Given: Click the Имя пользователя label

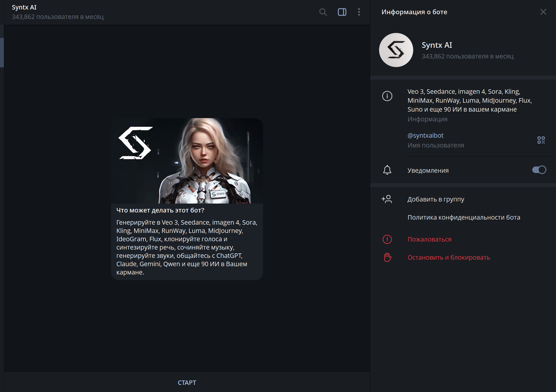Looking at the screenshot, I should (435, 145).
